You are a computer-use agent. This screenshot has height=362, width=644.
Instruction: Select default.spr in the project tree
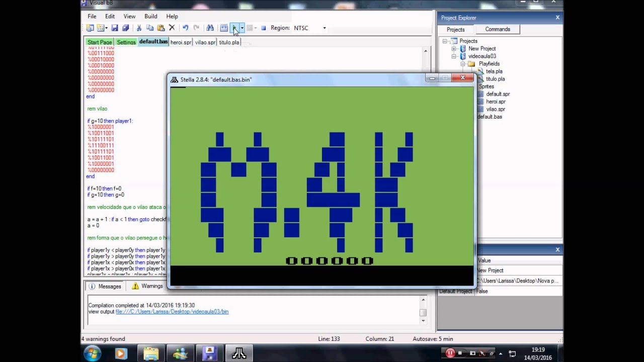498,94
